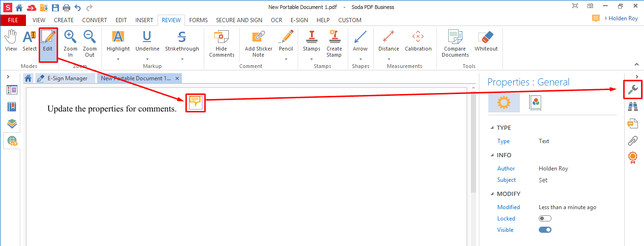Collapse the MODIFY section
This screenshot has height=246, width=644.
click(x=493, y=194)
